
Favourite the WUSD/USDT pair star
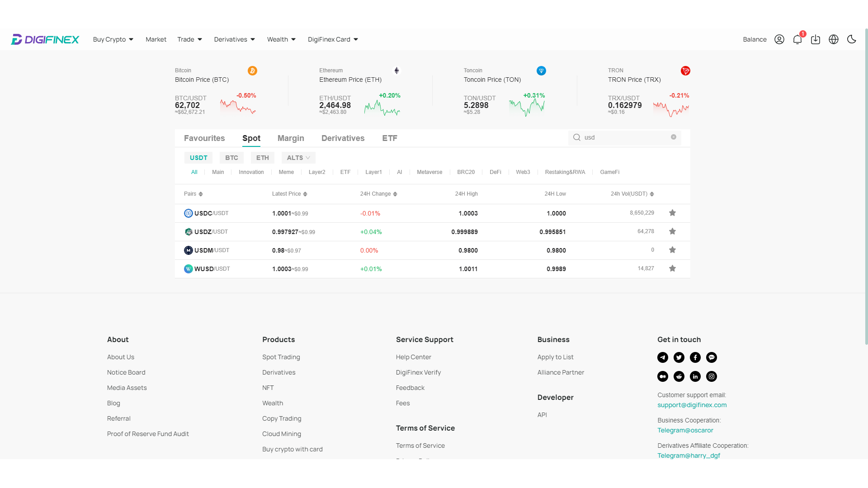(672, 268)
